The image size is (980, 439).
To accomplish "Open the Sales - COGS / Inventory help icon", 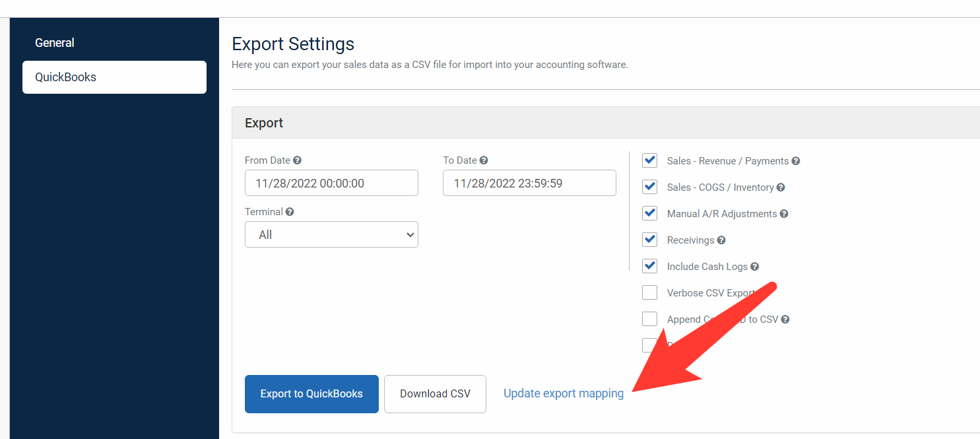I will pos(781,187).
